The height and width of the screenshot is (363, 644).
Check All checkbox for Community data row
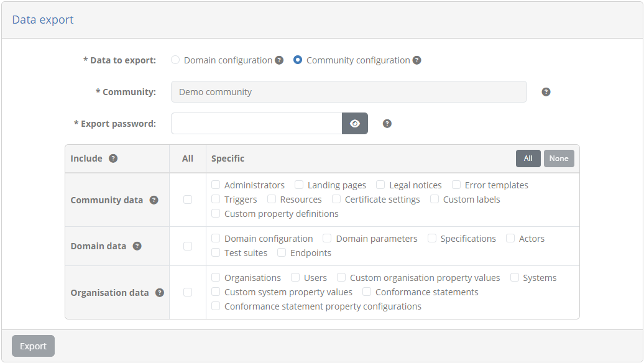[188, 200]
